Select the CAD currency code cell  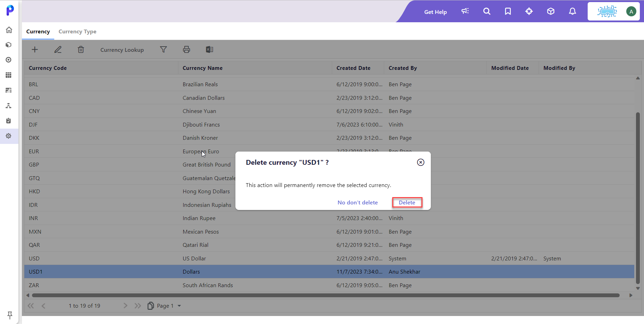(101, 98)
